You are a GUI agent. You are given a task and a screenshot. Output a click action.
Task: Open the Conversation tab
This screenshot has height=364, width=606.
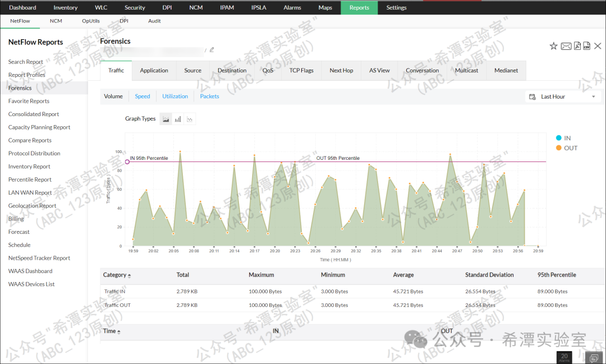(422, 70)
